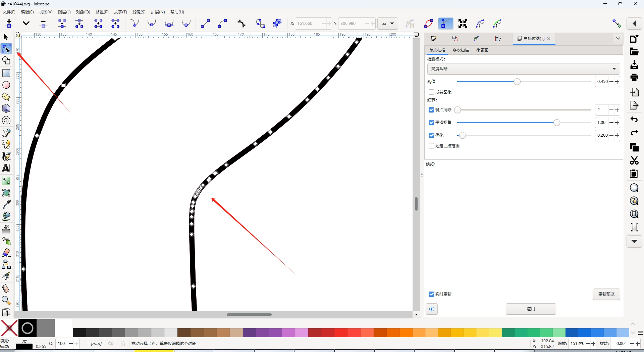Toggle the 实时更新 checkbox
The height and width of the screenshot is (352, 644).
(x=431, y=294)
